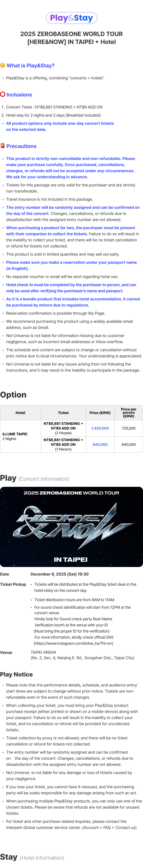This screenshot has width=143, height=868.
Task: Select the ILLUME TAIPEI hotel cell
Action: (20, 436)
